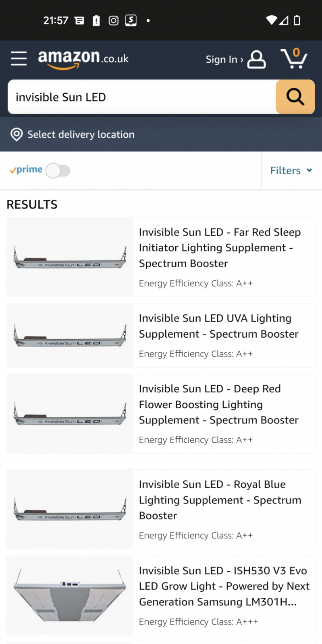This screenshot has width=322, height=644.
Task: Tap the Amazon.co.uk logo
Action: (83, 59)
